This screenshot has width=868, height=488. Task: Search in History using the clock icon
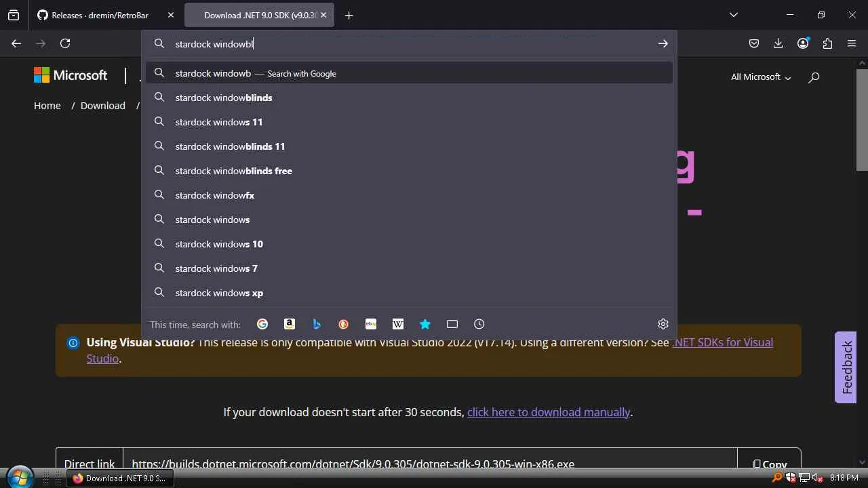479,324
